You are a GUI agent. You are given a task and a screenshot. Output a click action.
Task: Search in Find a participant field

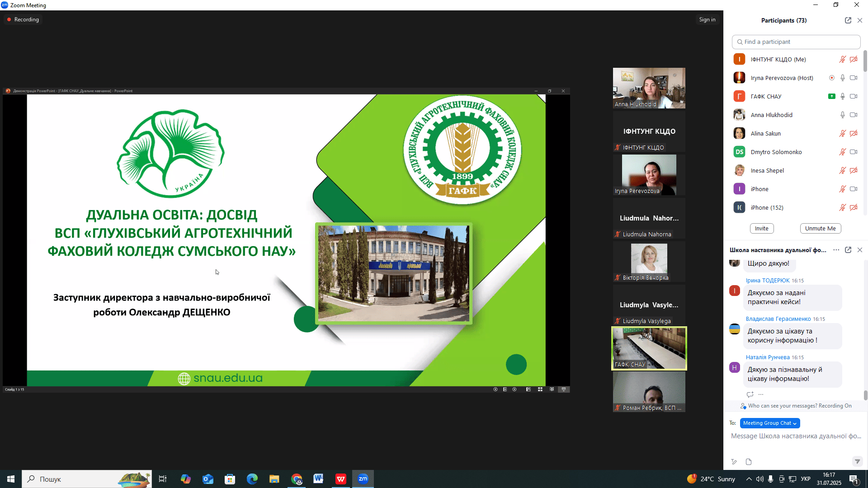point(796,42)
